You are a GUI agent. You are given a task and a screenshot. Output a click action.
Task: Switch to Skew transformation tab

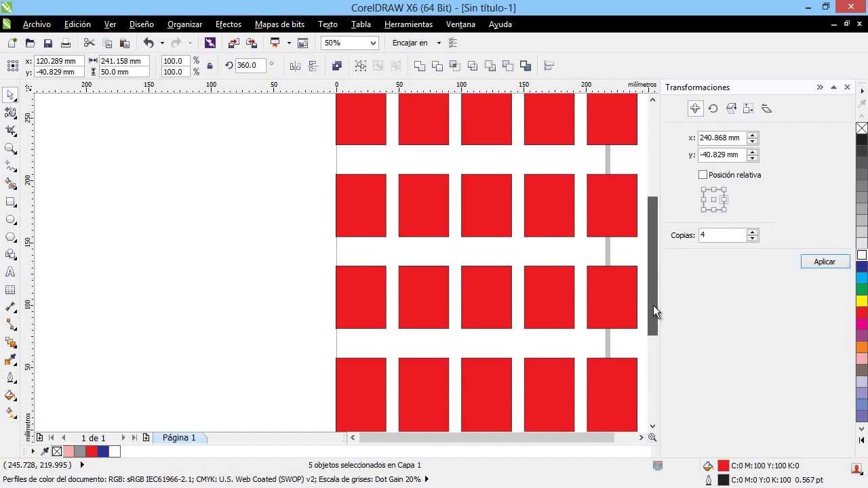click(x=767, y=108)
